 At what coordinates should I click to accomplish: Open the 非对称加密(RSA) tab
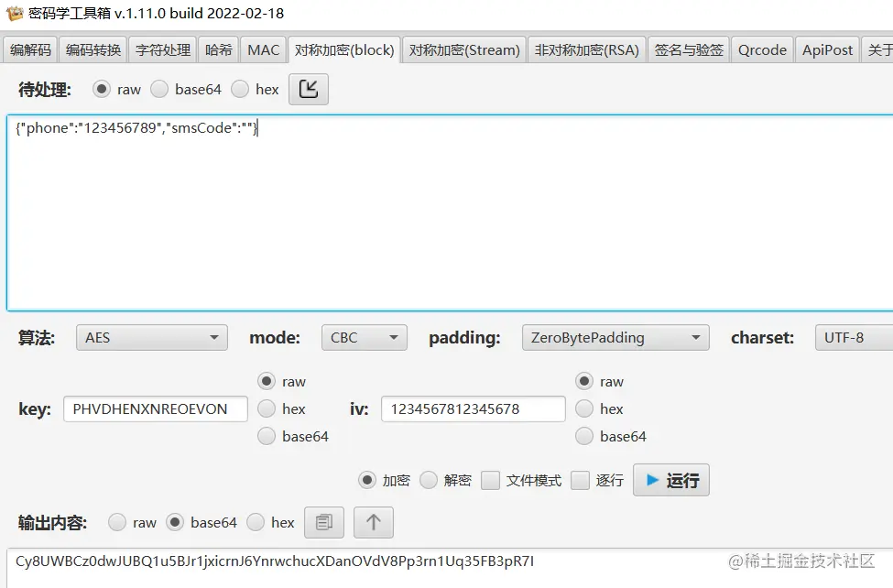tap(586, 50)
